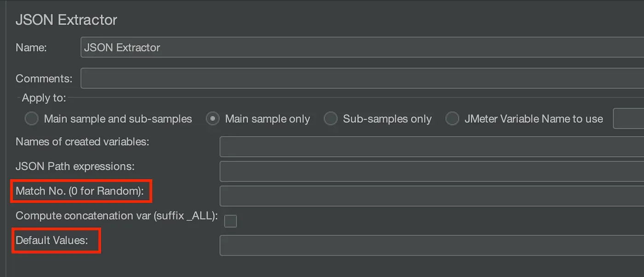Click the "Names of created variables" field
The image size is (644, 277).
coord(368,146)
